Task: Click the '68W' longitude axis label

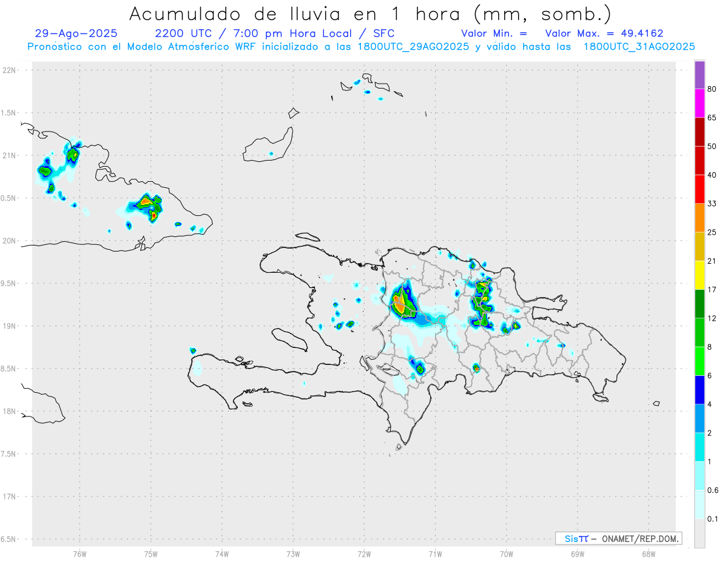Action: pos(649,554)
